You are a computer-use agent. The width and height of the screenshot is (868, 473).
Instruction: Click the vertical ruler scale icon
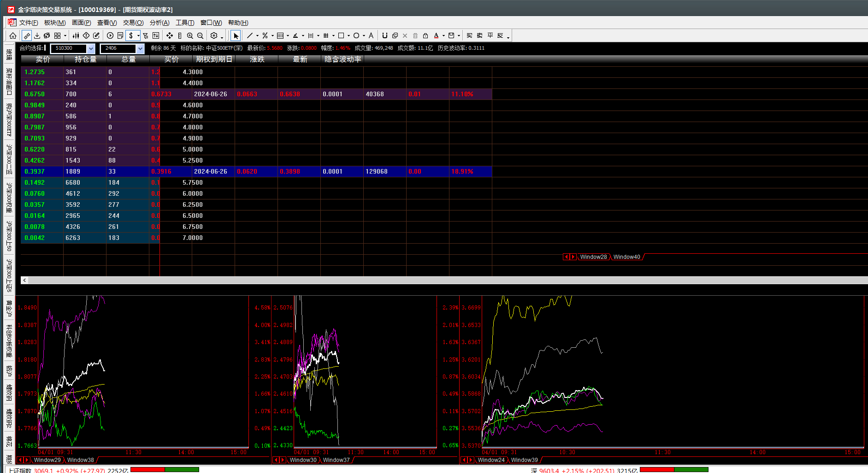(x=180, y=35)
